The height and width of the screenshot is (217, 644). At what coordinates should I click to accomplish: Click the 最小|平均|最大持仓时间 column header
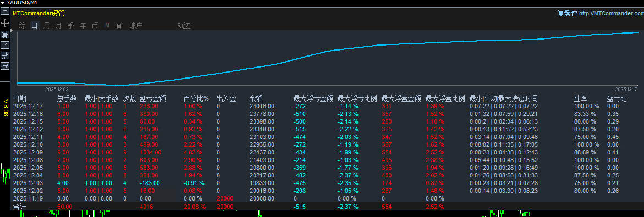504,98
